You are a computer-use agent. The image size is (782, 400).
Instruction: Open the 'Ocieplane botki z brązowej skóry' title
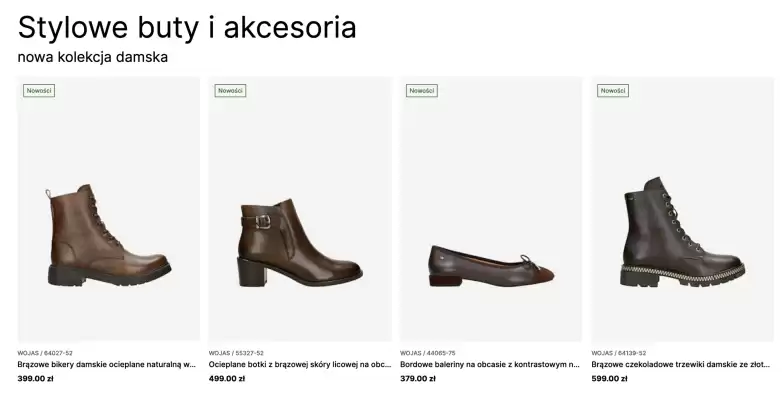(300, 365)
